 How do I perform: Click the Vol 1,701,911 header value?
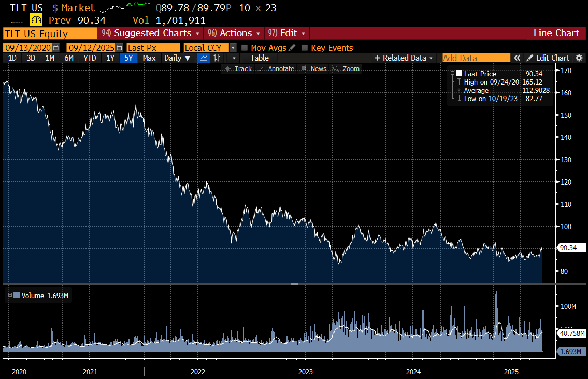click(x=169, y=20)
